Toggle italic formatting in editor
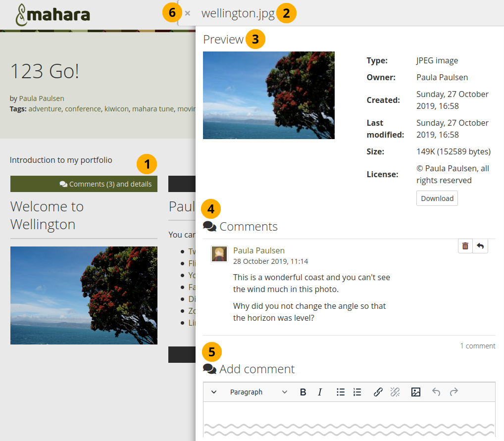The height and width of the screenshot is (441, 504). pos(320,392)
